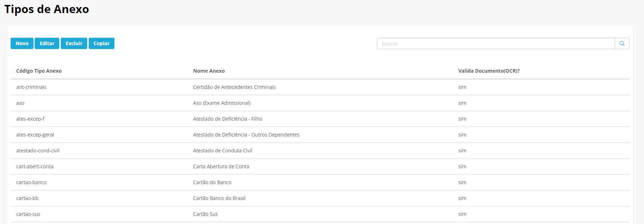The image size is (644, 224).
Task: Sort by Nome Anexo column header
Action: [209, 71]
